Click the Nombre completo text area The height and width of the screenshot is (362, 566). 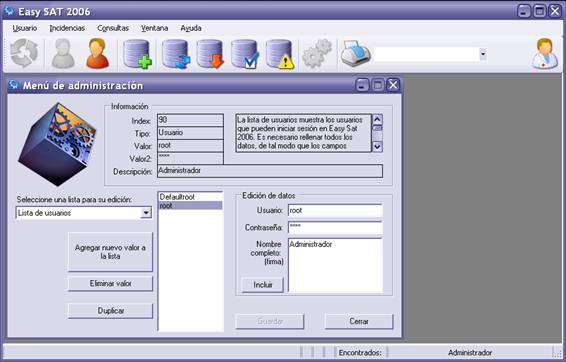tap(335, 265)
